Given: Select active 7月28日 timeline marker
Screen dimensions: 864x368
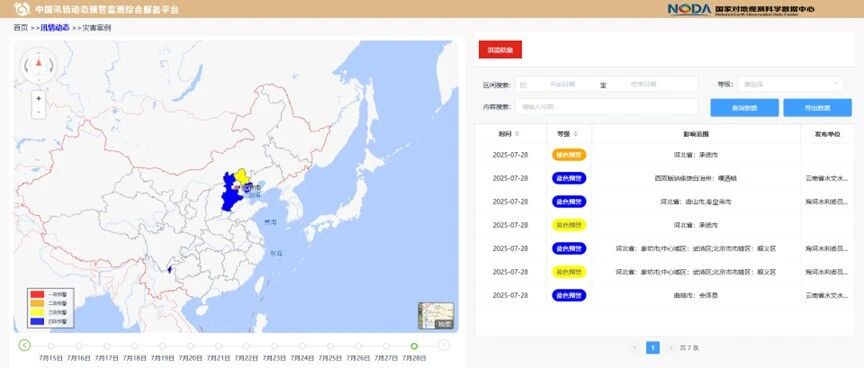Looking at the screenshot, I should [x=414, y=346].
